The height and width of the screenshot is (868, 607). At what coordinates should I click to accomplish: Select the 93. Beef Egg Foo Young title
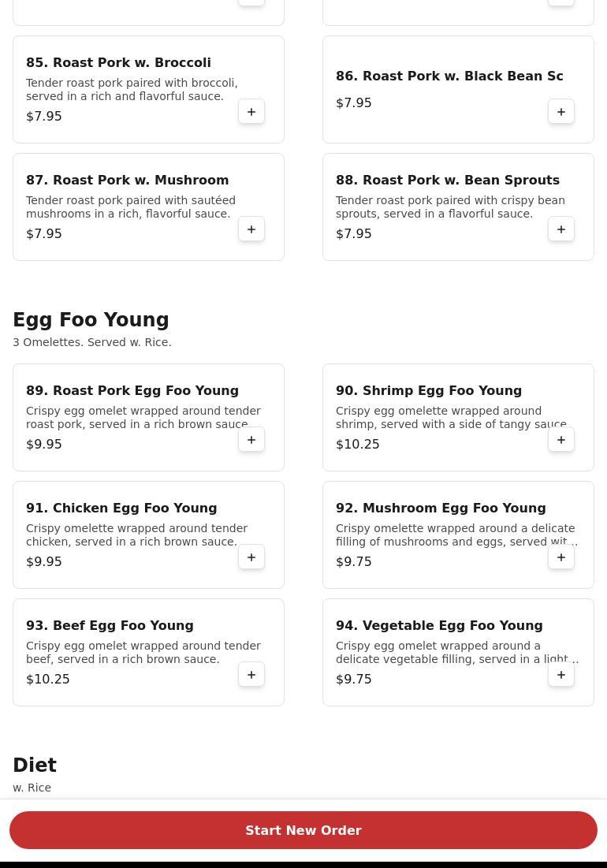pos(110,625)
